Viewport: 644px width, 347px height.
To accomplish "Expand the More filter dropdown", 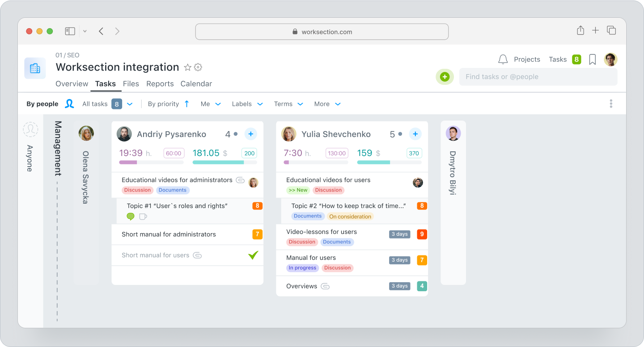I will click(x=327, y=104).
